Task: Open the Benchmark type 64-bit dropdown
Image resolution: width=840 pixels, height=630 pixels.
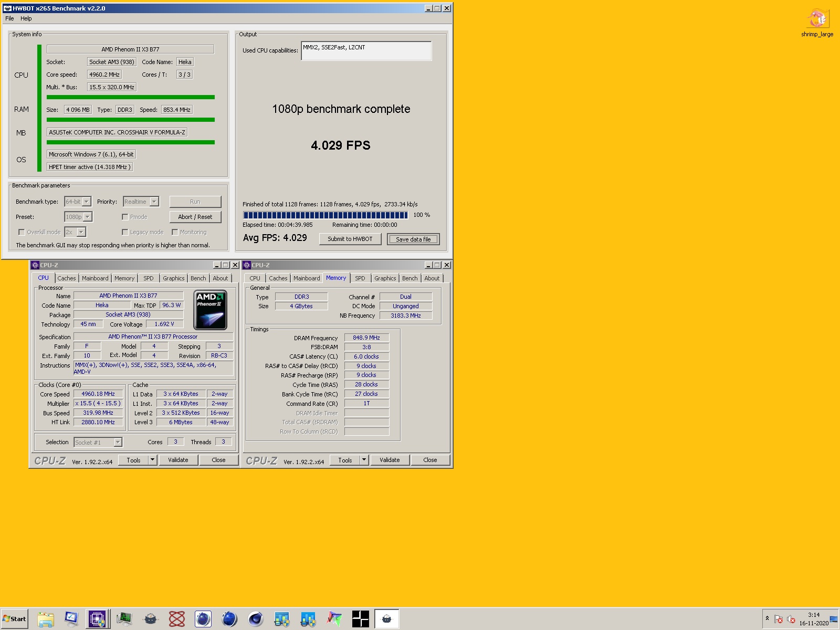Action: pos(78,202)
